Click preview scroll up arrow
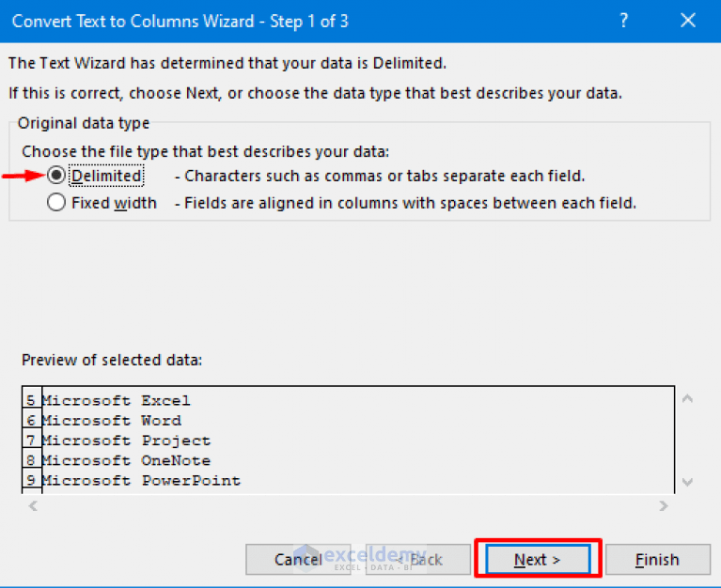Screen dimensions: 721x588 click(x=687, y=399)
